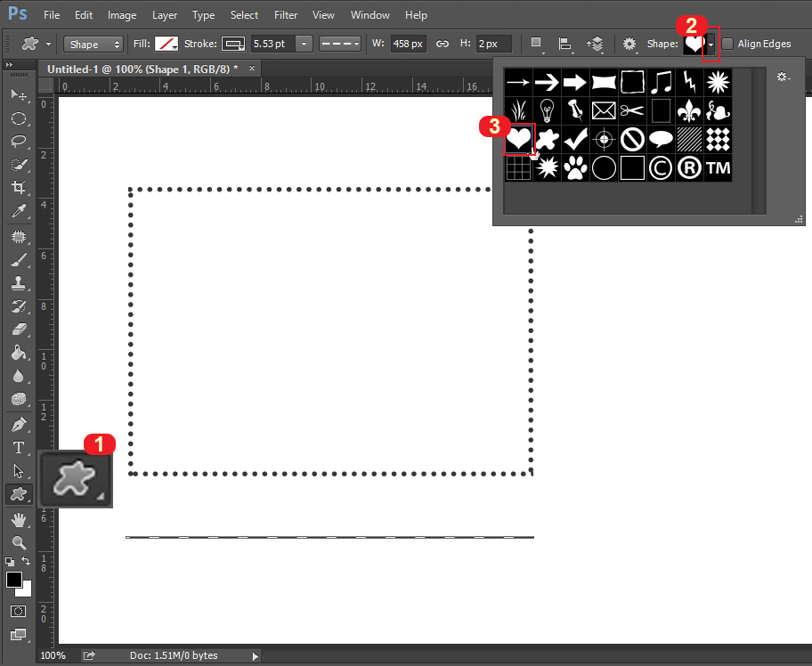Swap foreground and background colors
The height and width of the screenshot is (666, 812).
pyautogui.click(x=25, y=561)
